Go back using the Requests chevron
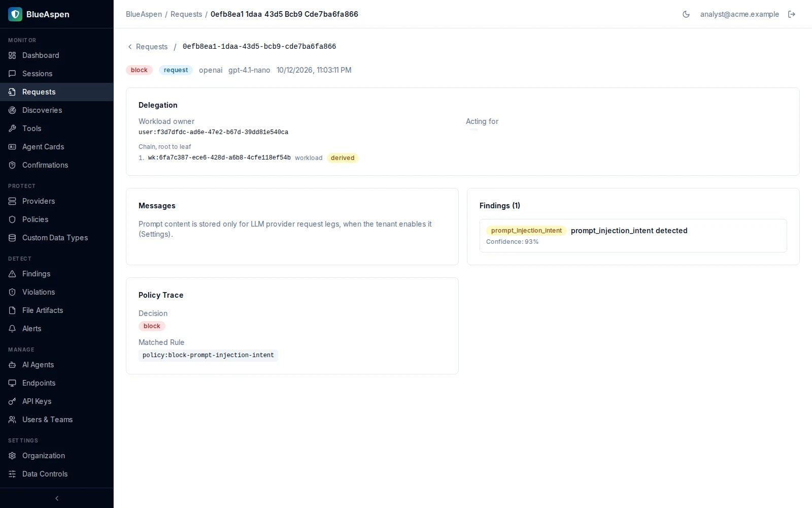The image size is (812, 508). pos(130,47)
